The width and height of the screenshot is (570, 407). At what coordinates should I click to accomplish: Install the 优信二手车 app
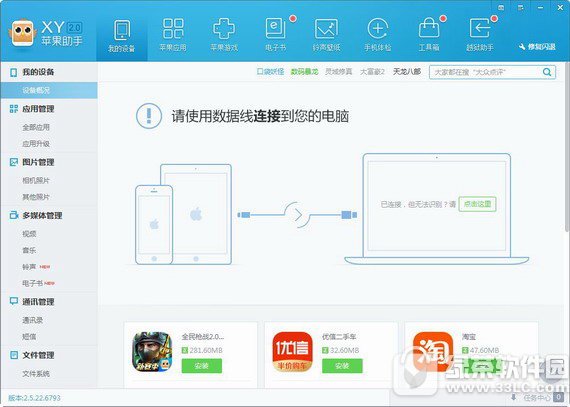[342, 366]
